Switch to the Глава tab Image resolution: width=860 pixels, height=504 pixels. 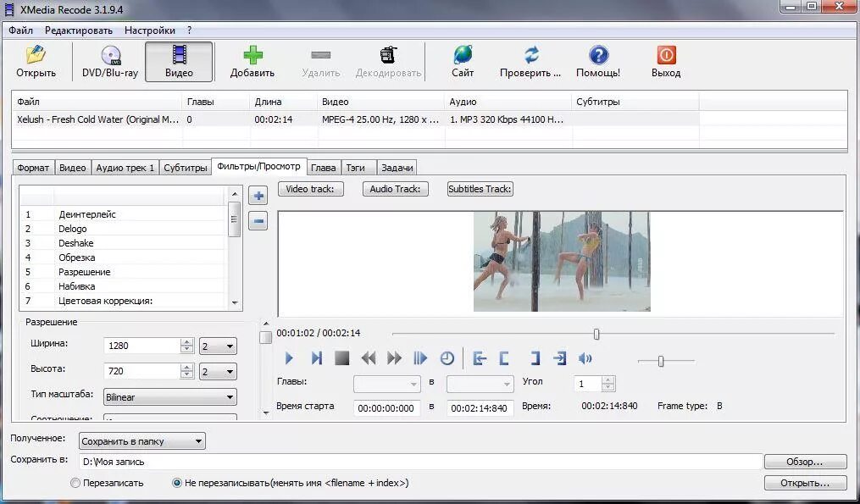click(323, 168)
